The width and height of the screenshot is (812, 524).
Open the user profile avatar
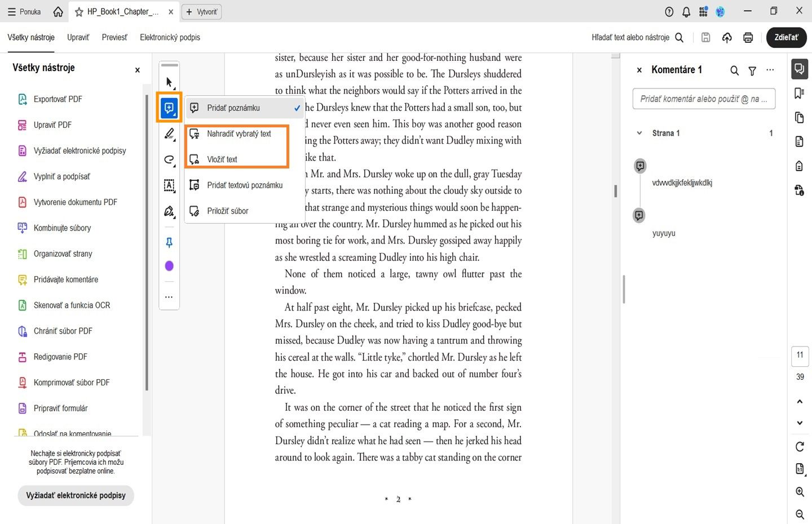point(720,11)
